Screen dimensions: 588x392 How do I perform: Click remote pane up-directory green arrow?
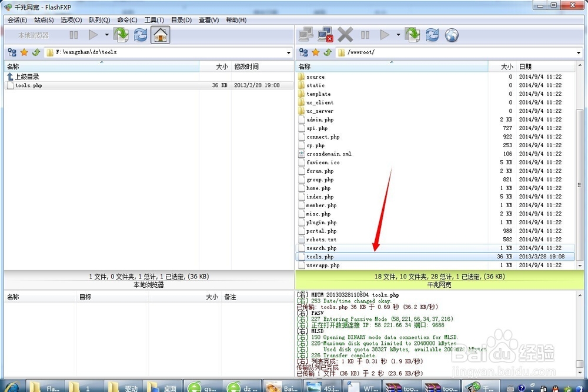pos(328,52)
